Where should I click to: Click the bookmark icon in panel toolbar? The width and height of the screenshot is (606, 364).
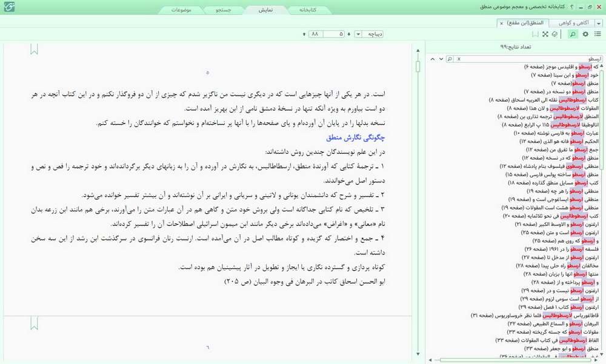click(x=535, y=34)
